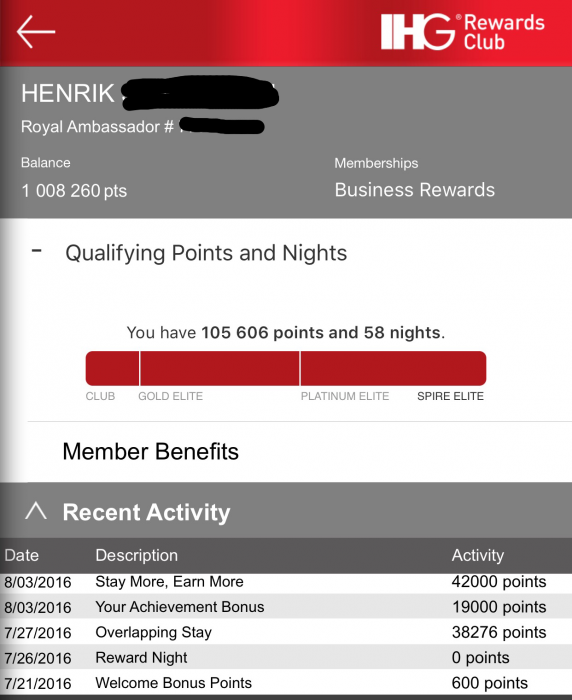
Task: Select the Business Rewards membership
Action: pyautogui.click(x=415, y=190)
